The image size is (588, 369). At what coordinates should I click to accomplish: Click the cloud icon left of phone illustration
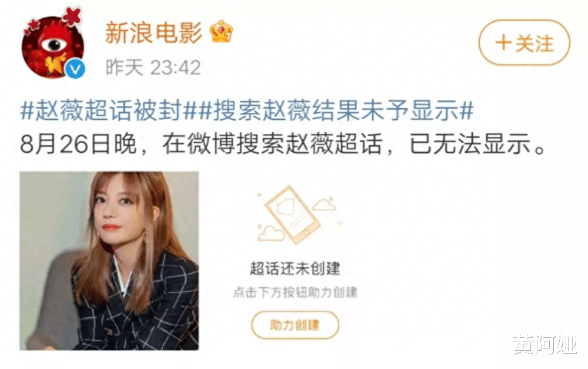pyautogui.click(x=270, y=233)
